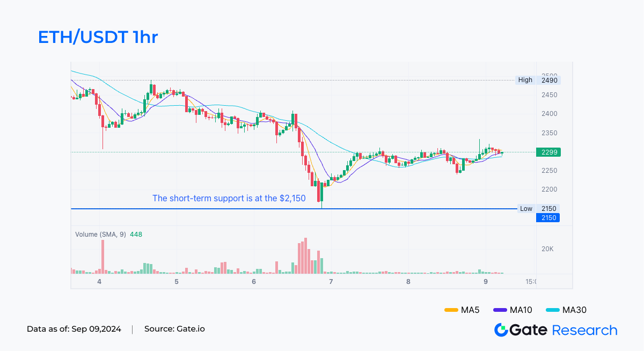The width and height of the screenshot is (644, 351).
Task: Click date 9 on the time axis
Action: click(486, 282)
